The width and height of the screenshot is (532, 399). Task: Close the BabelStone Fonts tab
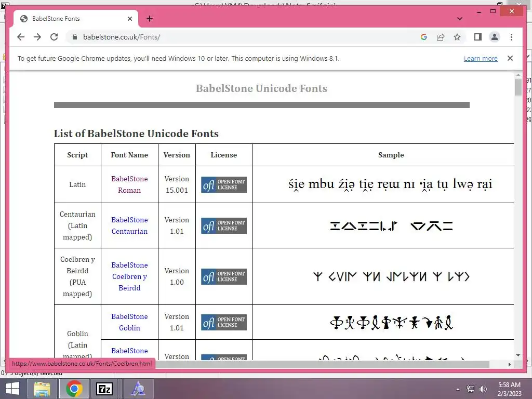click(129, 19)
